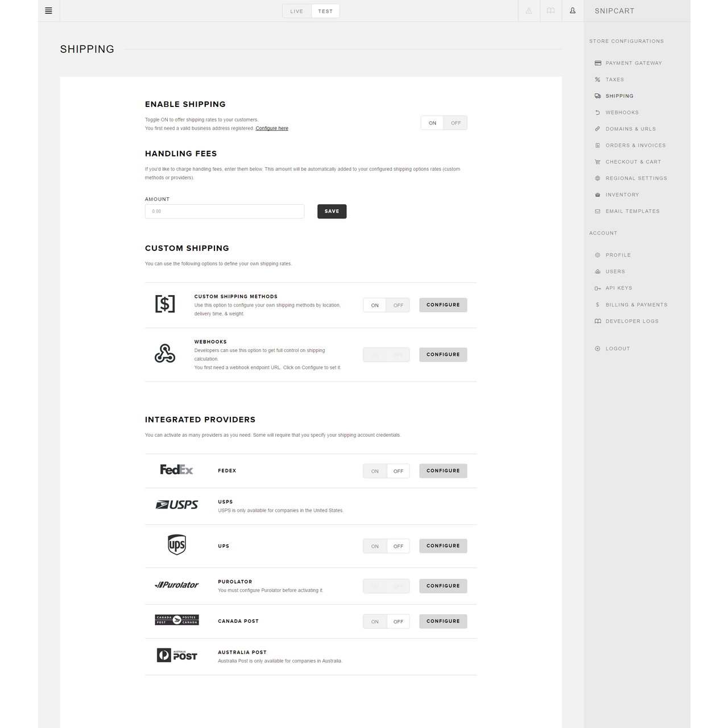
Task: Turn Enable Shipping OFF
Action: (456, 123)
